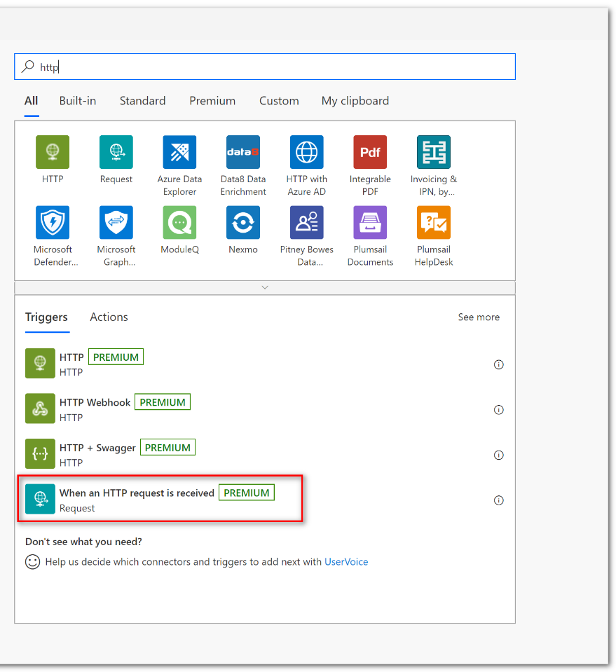The image size is (616, 672).
Task: Select the Request connector icon
Action: [116, 152]
